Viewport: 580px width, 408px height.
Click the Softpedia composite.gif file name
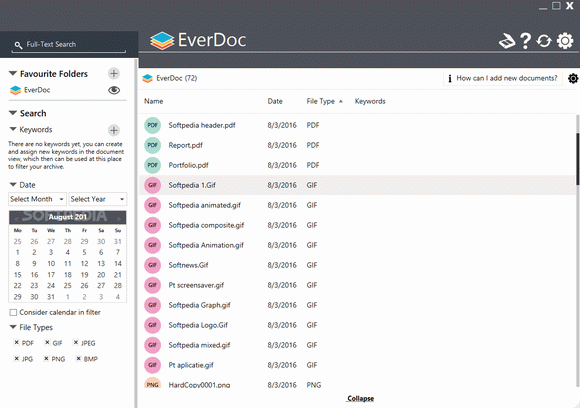pos(206,225)
